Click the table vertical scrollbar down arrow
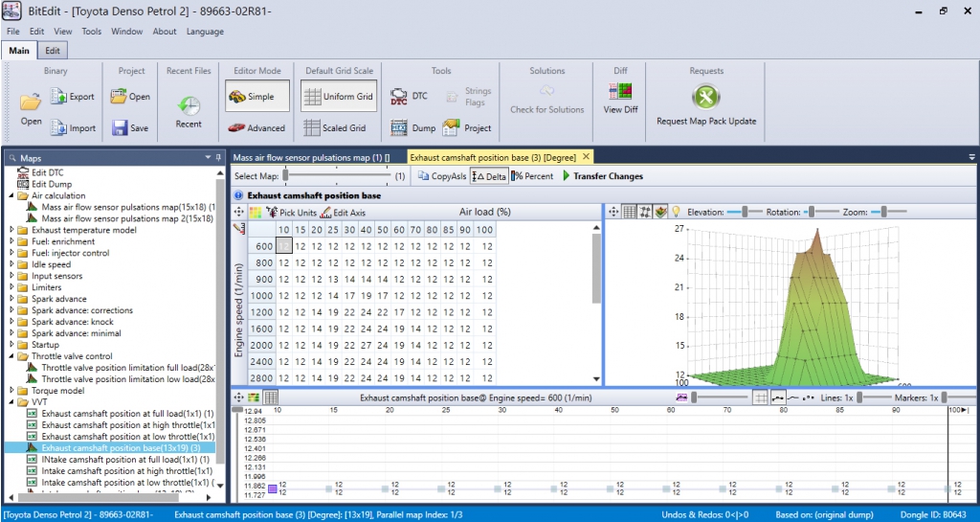 pos(596,379)
